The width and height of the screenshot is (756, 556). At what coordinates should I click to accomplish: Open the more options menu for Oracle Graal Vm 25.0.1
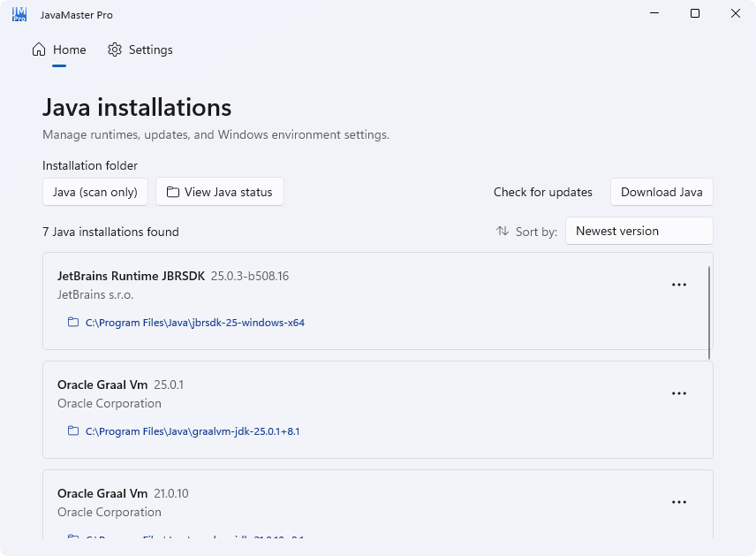[x=679, y=393]
